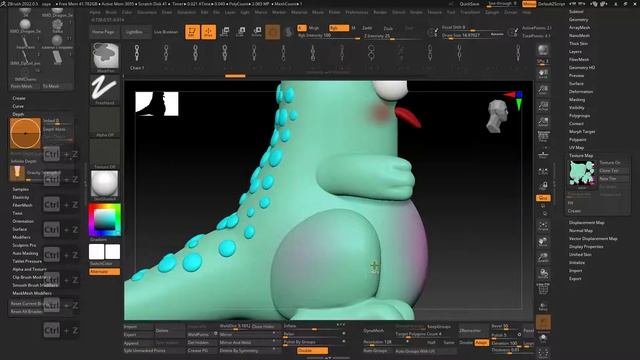Click the head camera view model
640x360 pixels.
(498, 116)
